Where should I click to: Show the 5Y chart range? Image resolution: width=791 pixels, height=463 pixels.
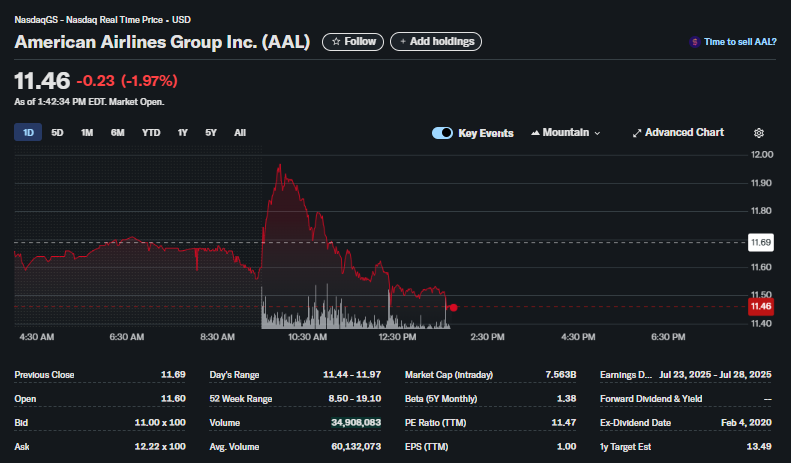click(211, 133)
